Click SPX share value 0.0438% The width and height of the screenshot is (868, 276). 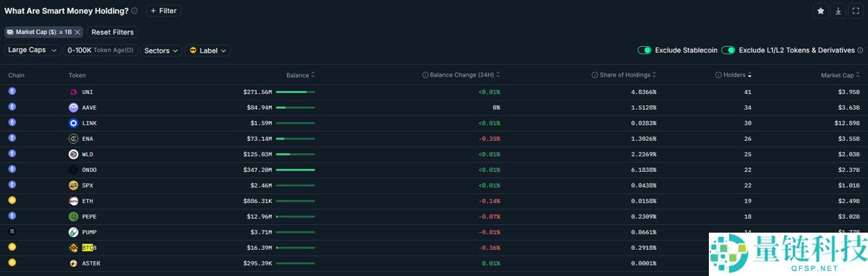click(644, 186)
